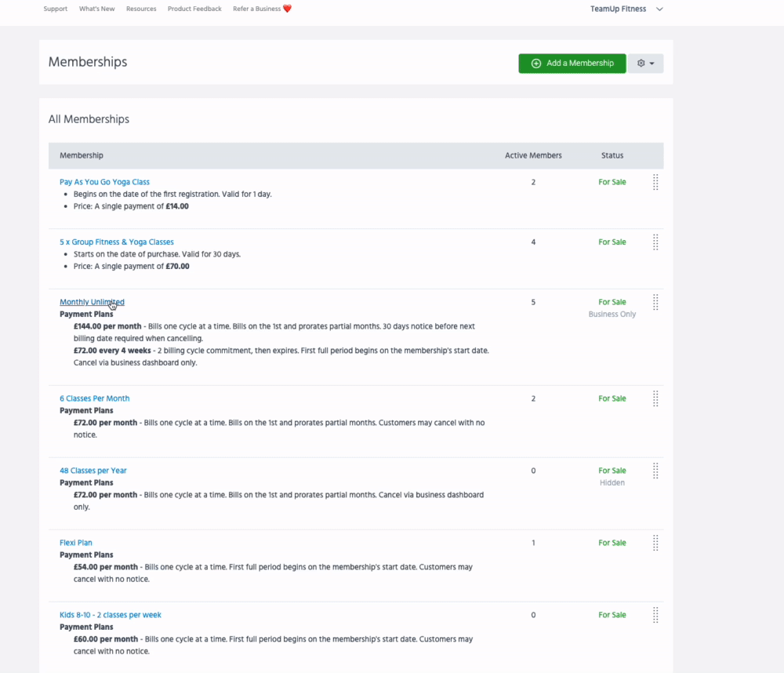Open the 48 Classes per Year membership
784x673 pixels.
(93, 471)
